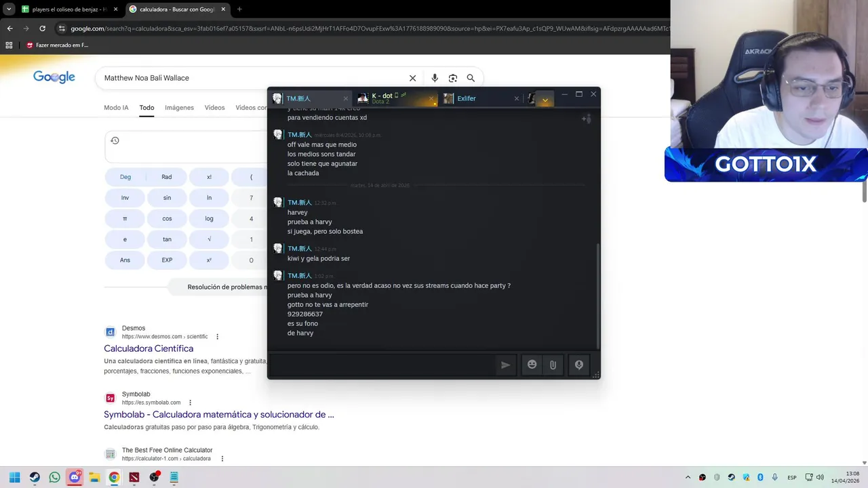The width and height of the screenshot is (868, 488).
Task: Click the Steam chat vertical scrollbar
Action: (597, 295)
